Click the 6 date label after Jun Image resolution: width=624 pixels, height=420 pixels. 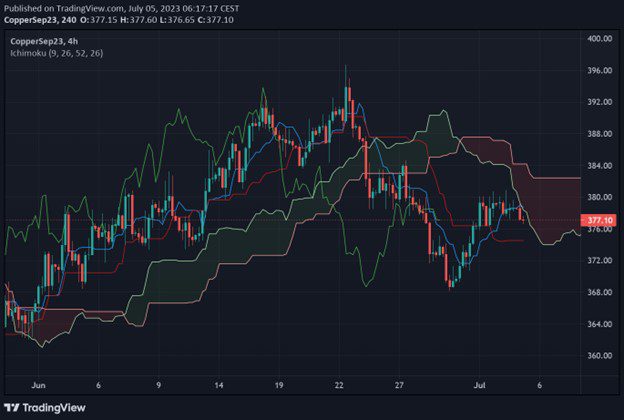click(98, 385)
